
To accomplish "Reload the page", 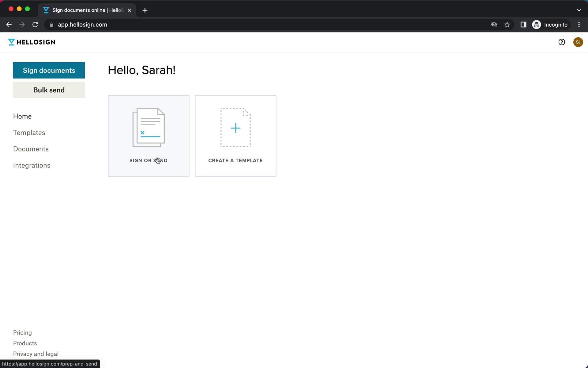I will pos(35,25).
